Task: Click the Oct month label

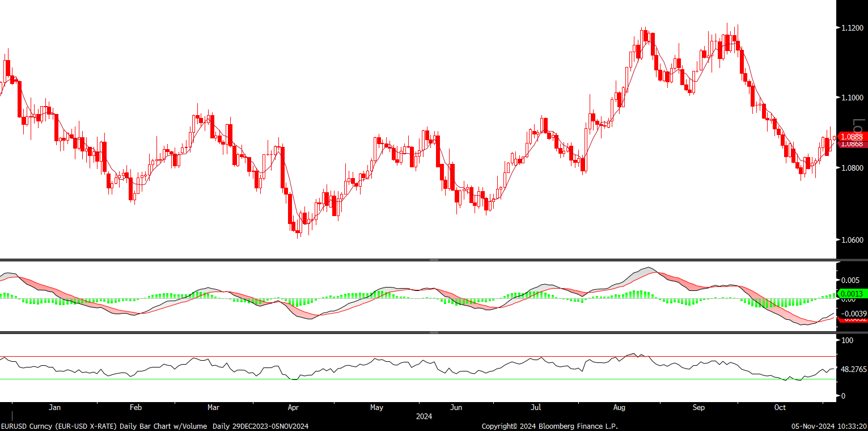Action: click(780, 407)
